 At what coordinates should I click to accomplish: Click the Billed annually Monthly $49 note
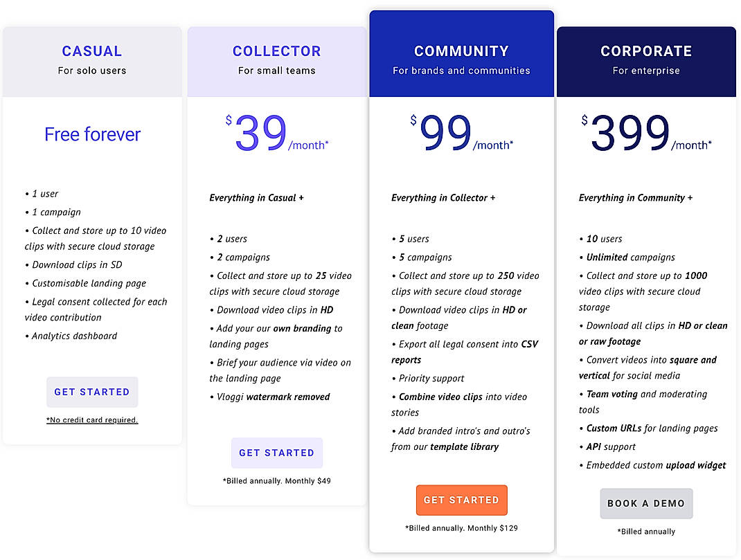[x=276, y=480]
